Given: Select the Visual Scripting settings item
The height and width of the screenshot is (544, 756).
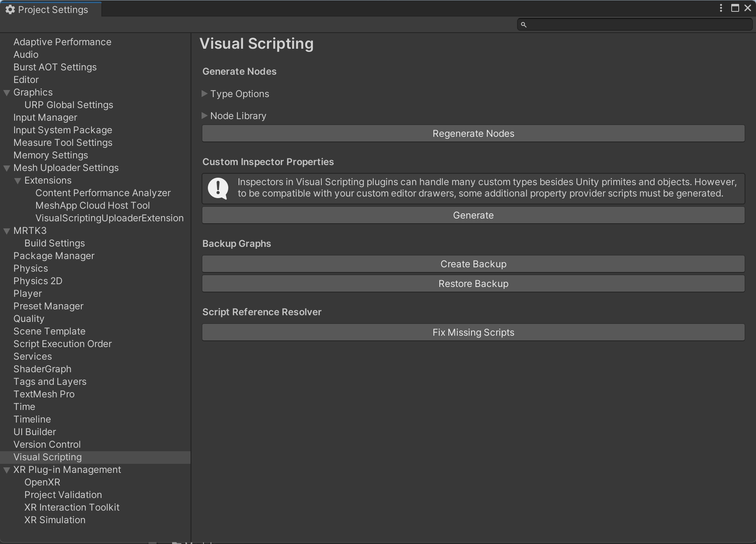Looking at the screenshot, I should pos(48,457).
